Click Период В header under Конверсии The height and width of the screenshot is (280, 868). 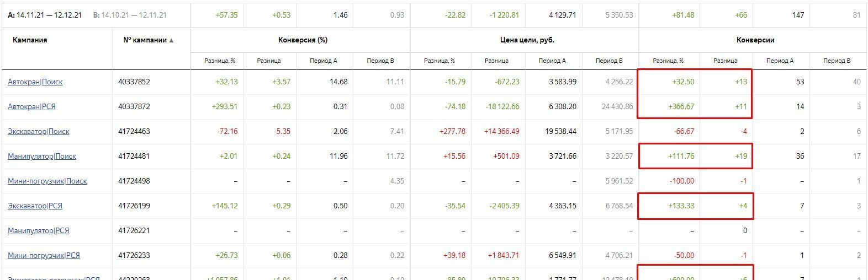[x=837, y=61]
